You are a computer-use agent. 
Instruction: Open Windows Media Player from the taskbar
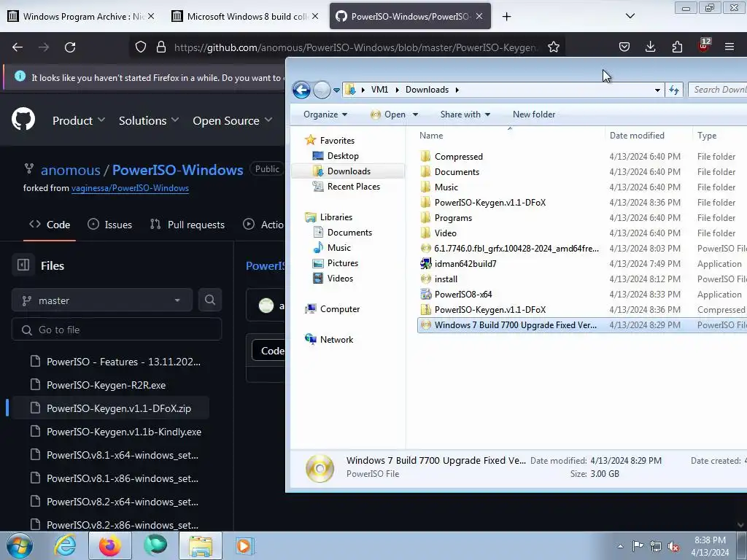click(x=245, y=545)
